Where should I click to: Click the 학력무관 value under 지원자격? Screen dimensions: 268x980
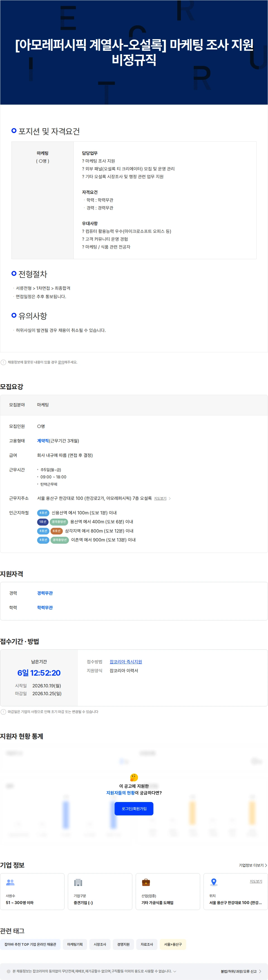pyautogui.click(x=45, y=608)
